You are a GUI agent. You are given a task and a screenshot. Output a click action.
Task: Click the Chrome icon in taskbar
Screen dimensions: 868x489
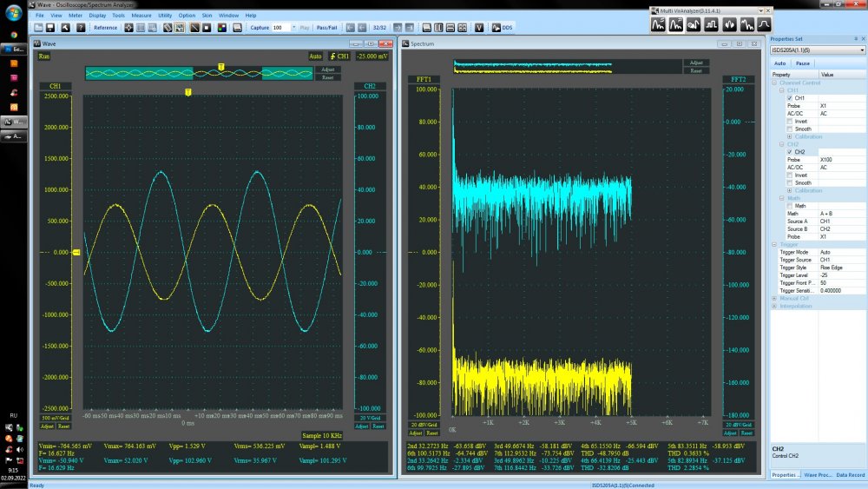click(x=13, y=33)
